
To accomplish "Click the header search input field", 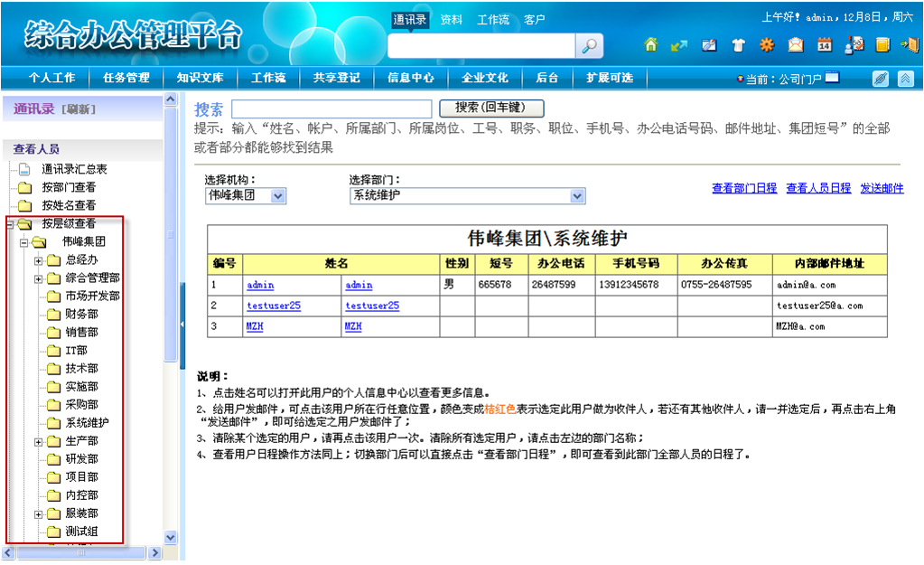I will (x=481, y=46).
